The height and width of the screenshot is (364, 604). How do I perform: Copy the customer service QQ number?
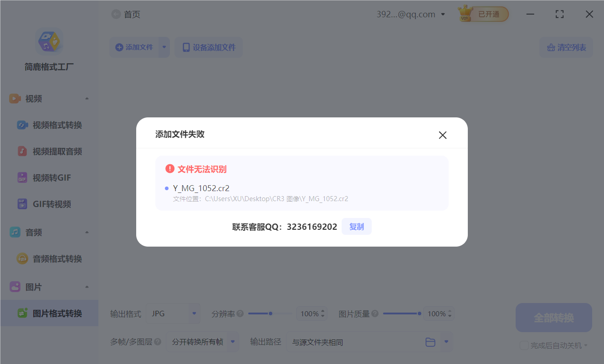(x=357, y=226)
